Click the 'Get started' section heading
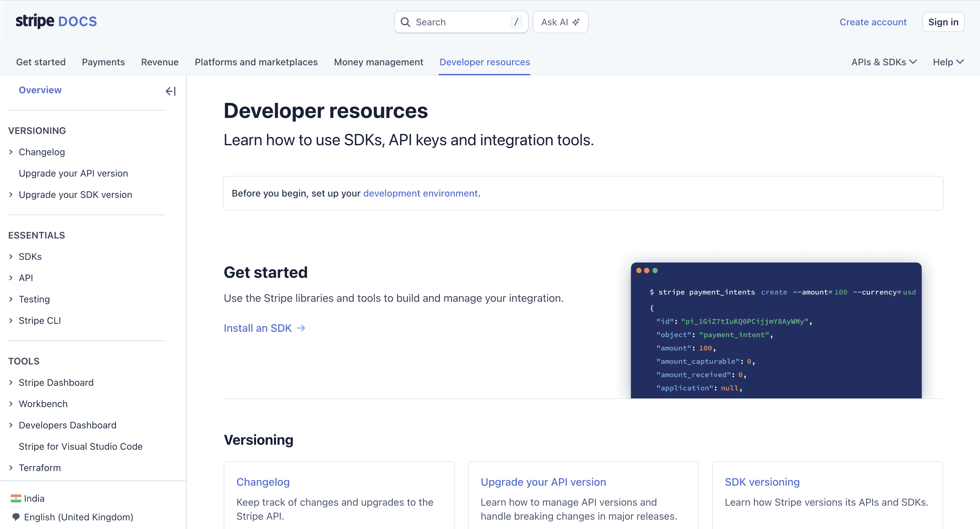980x529 pixels. [x=266, y=272]
